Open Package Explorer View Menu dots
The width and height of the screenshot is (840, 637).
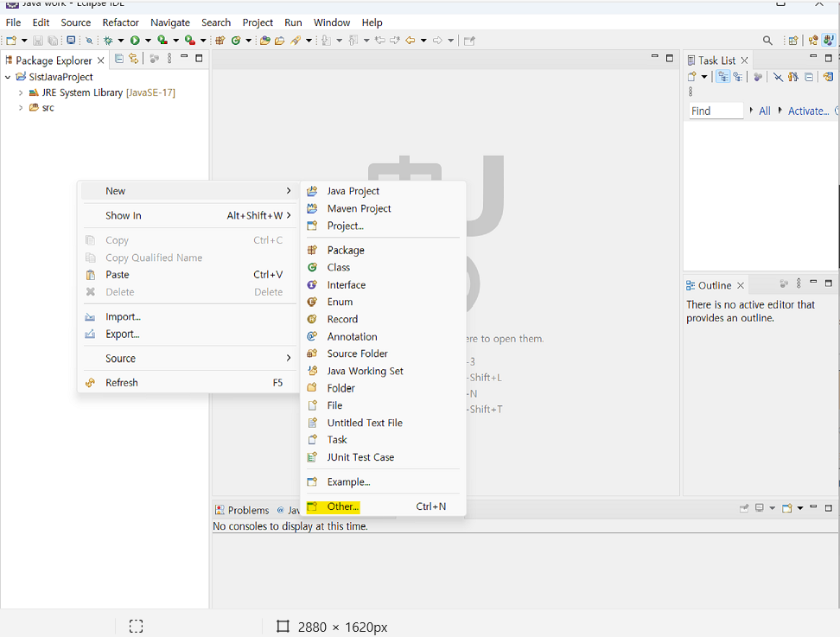click(169, 59)
